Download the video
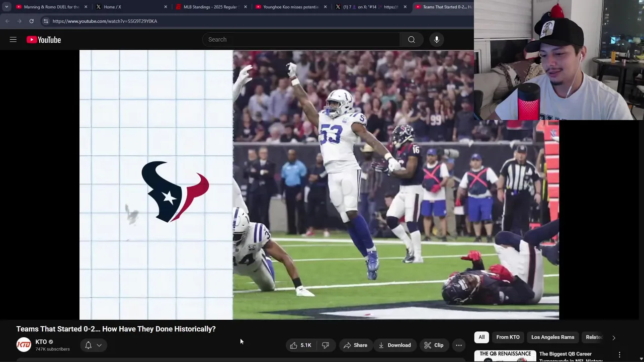 click(395, 345)
